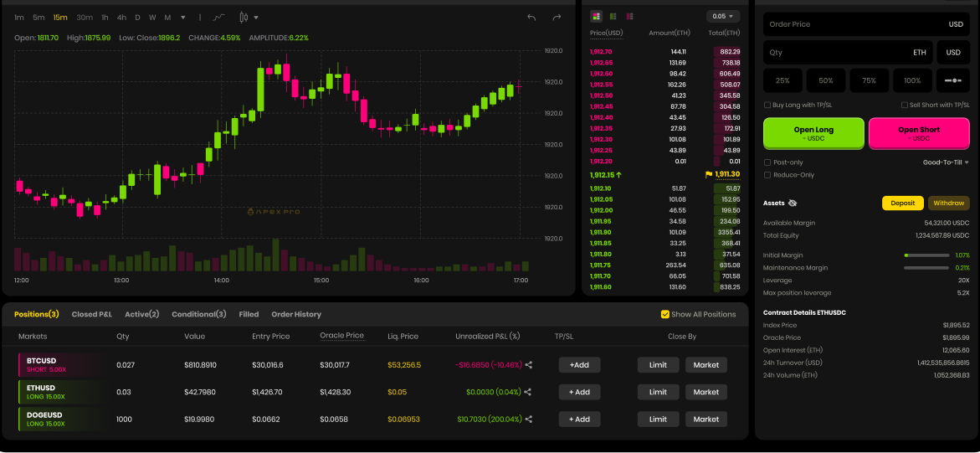Switch order book to asks-only pink view
The image size is (980, 453).
click(629, 16)
